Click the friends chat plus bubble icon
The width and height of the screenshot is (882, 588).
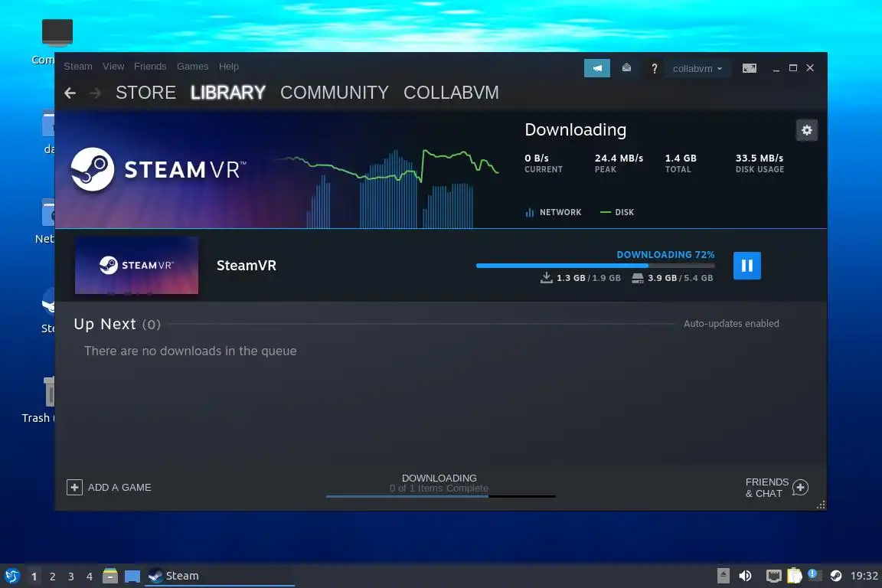[800, 487]
